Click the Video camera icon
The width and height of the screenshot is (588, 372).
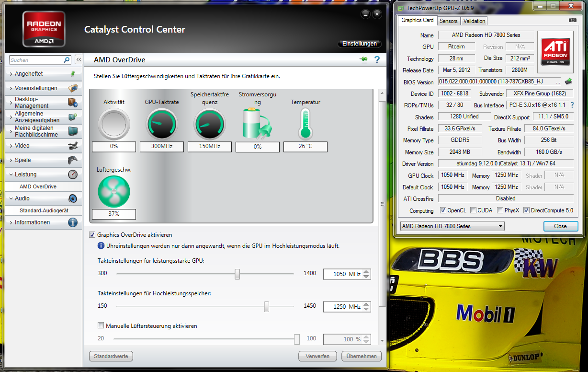point(72,146)
